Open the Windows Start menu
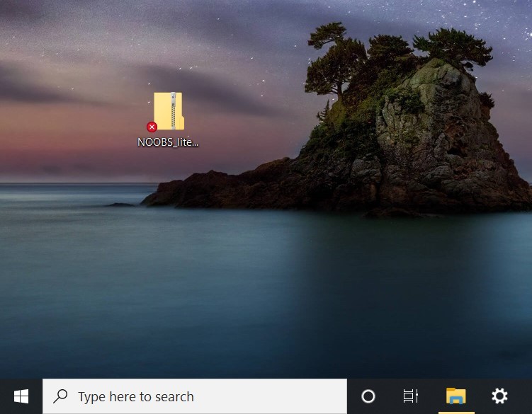 coord(21,396)
